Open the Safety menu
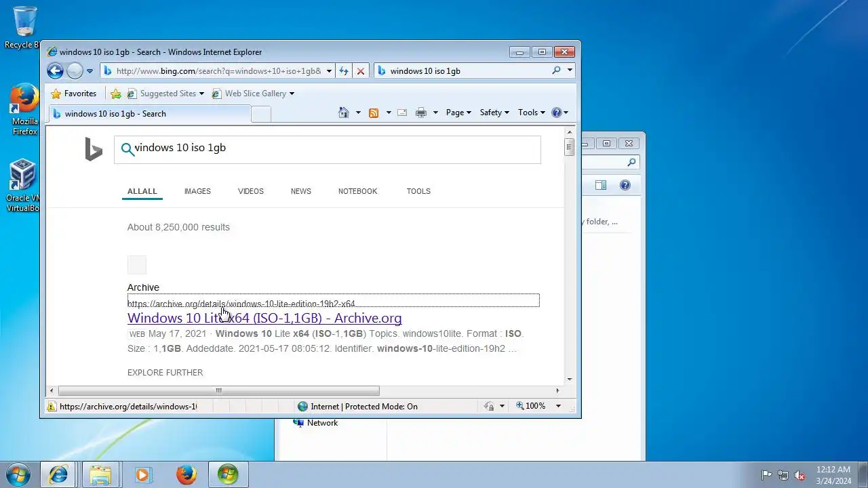868x488 pixels. 494,113
